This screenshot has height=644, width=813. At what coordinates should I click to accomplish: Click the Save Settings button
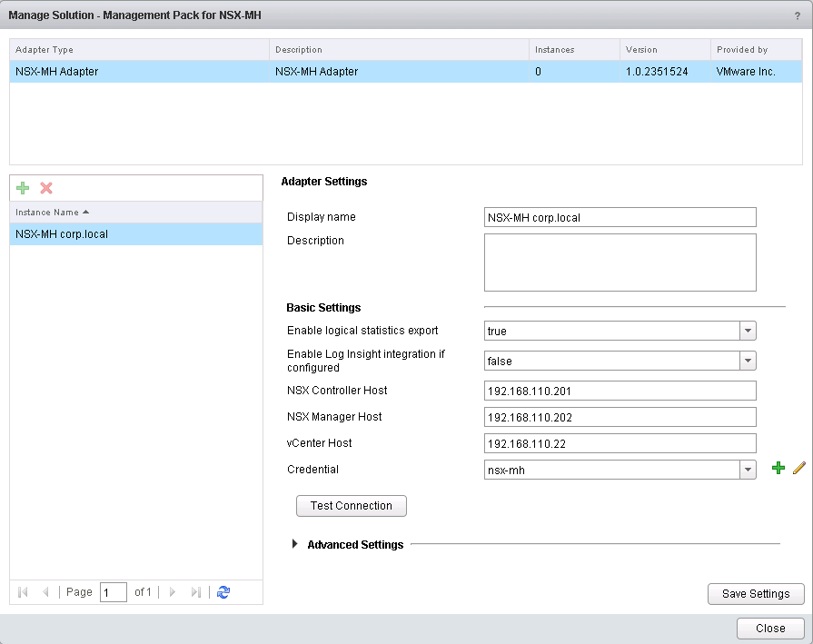[755, 594]
